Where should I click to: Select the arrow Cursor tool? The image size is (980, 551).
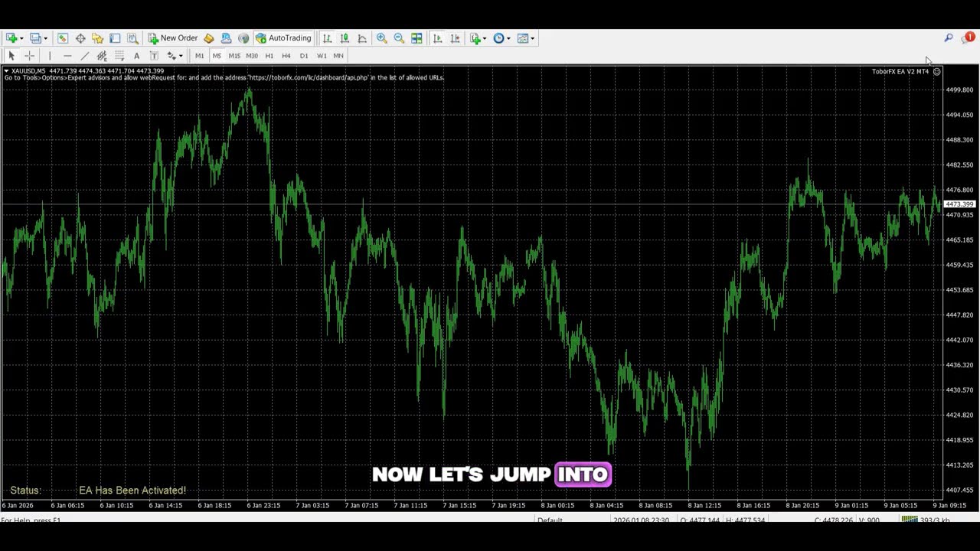click(11, 55)
